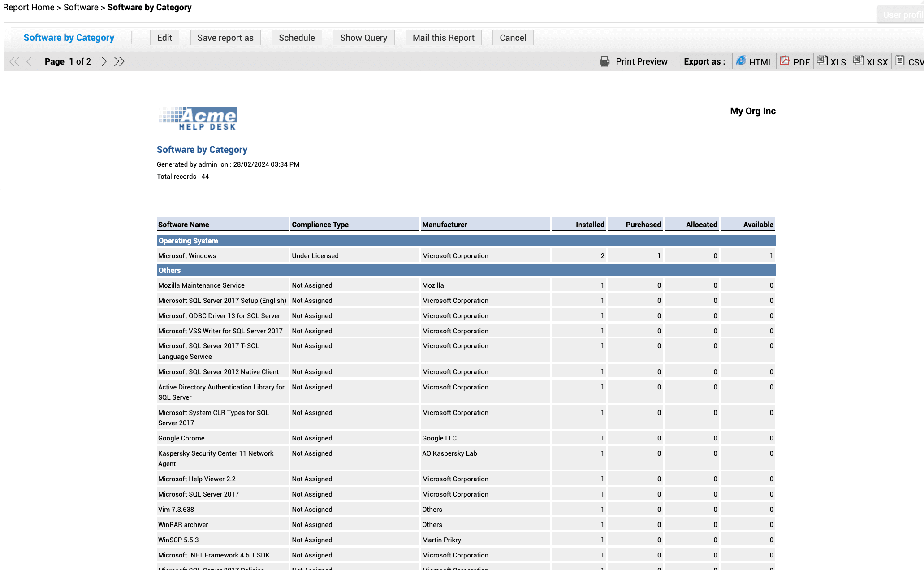924x570 pixels.
Task: Click the Acme Help Desk logo
Action: pos(198,118)
